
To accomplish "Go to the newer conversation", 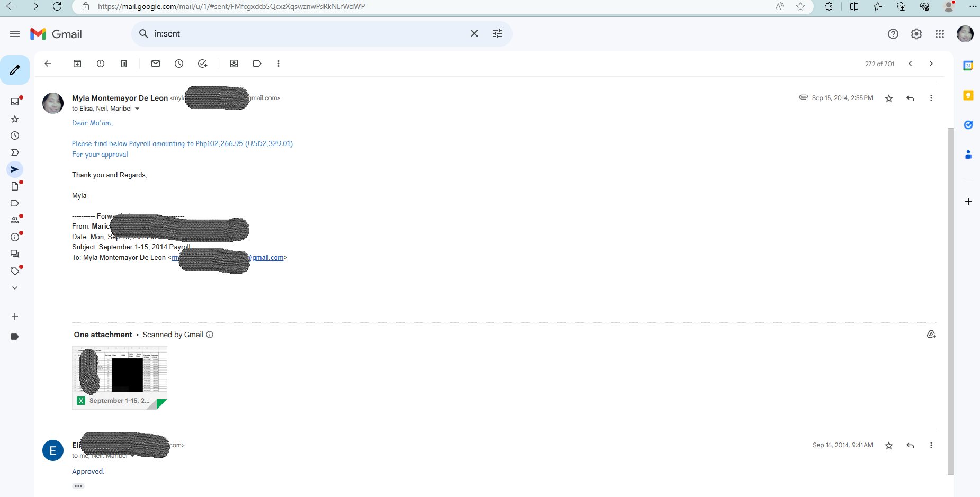I will [910, 64].
